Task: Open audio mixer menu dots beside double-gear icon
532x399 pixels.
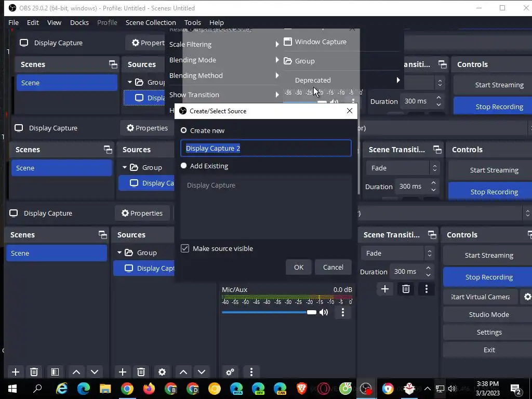Action: tap(251, 372)
